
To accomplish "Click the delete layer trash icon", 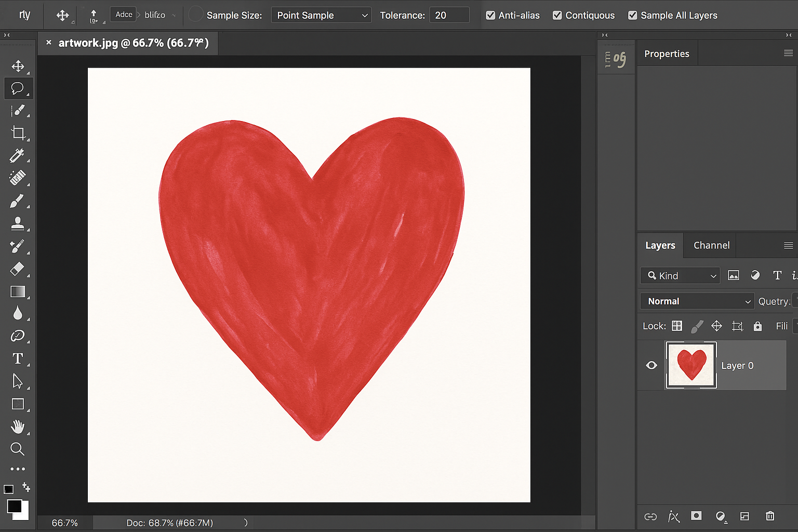I will click(770, 516).
